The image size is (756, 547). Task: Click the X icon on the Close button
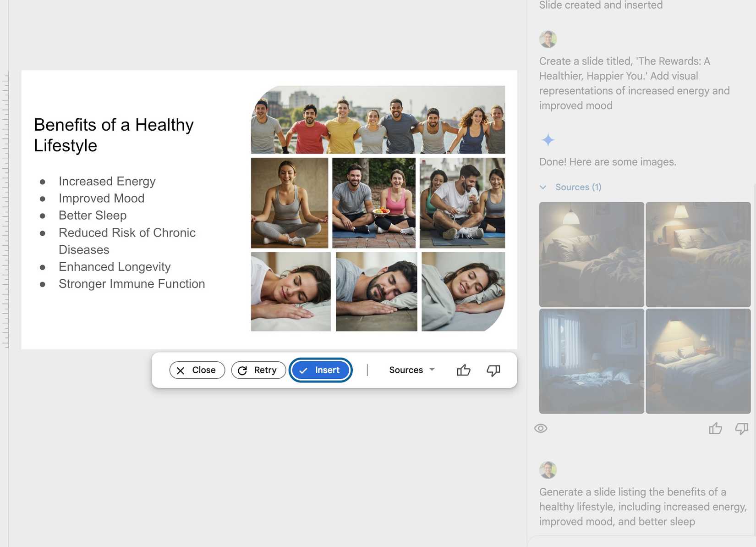[181, 370]
